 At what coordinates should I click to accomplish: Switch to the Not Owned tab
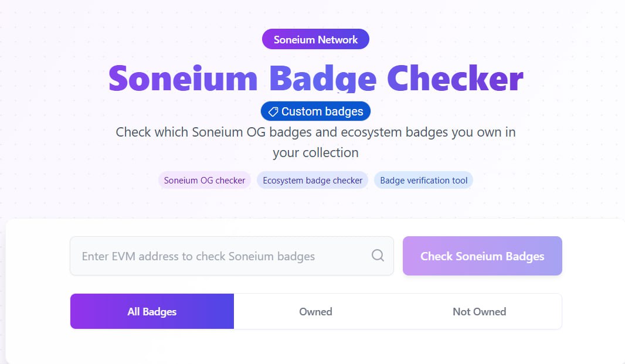point(480,311)
